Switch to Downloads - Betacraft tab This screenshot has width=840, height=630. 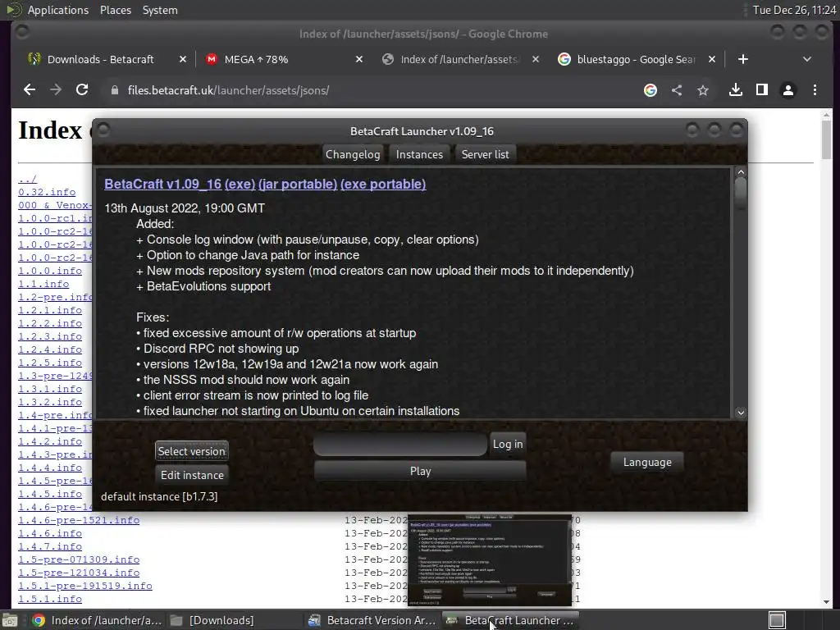pyautogui.click(x=100, y=59)
